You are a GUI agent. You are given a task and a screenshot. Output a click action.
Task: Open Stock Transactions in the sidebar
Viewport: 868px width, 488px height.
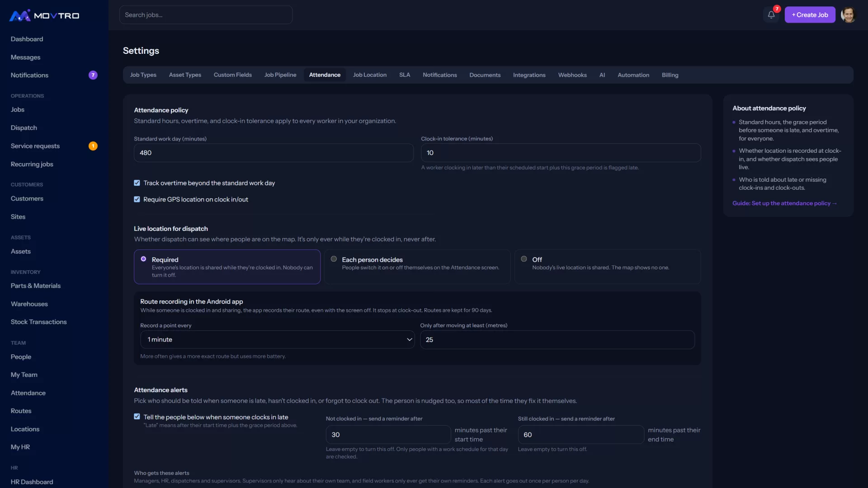point(39,322)
